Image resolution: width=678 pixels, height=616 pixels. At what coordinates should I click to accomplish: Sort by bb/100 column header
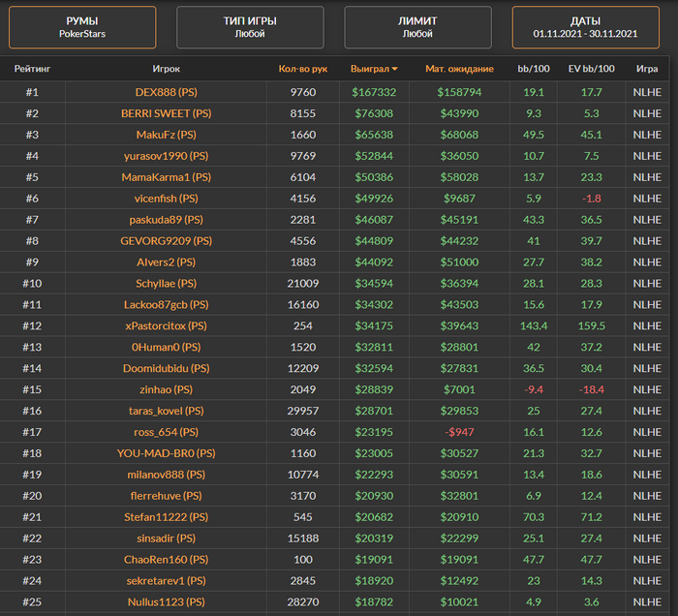coord(533,69)
